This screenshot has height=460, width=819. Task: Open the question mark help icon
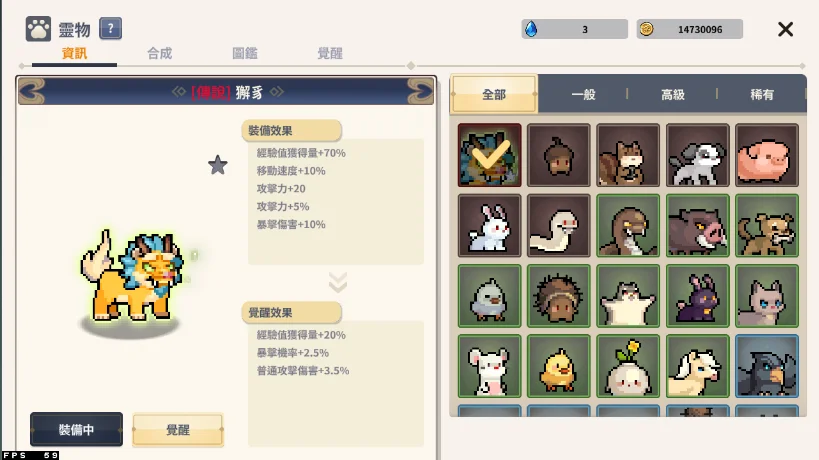point(110,29)
